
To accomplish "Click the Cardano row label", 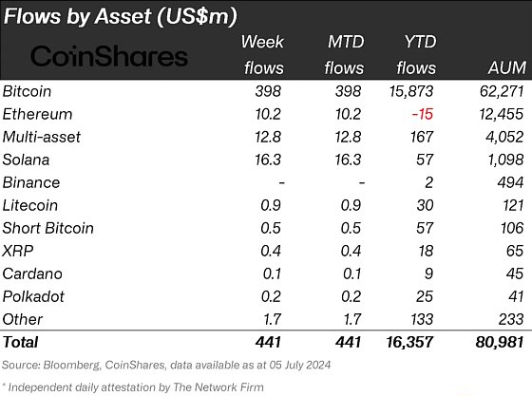I will pos(32,273).
